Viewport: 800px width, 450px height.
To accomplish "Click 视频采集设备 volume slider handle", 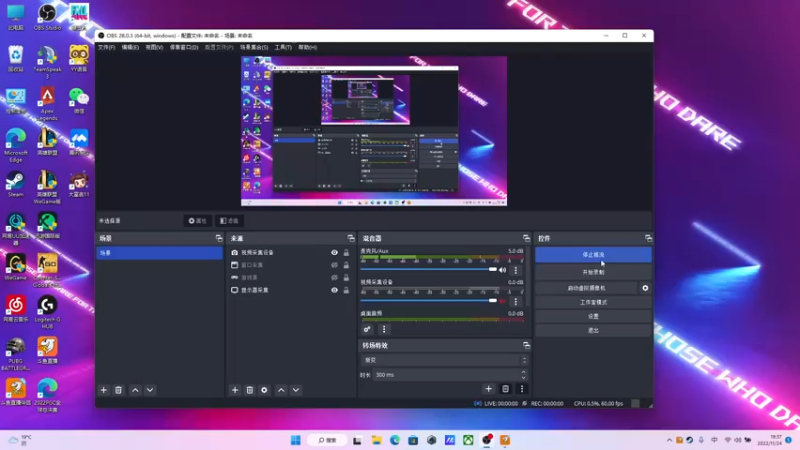I will pos(492,301).
